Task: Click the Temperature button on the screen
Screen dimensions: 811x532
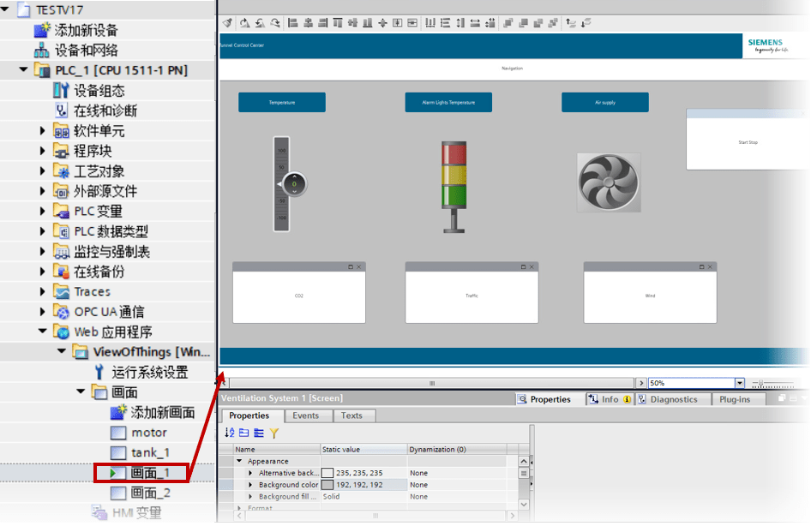Action: point(282,102)
